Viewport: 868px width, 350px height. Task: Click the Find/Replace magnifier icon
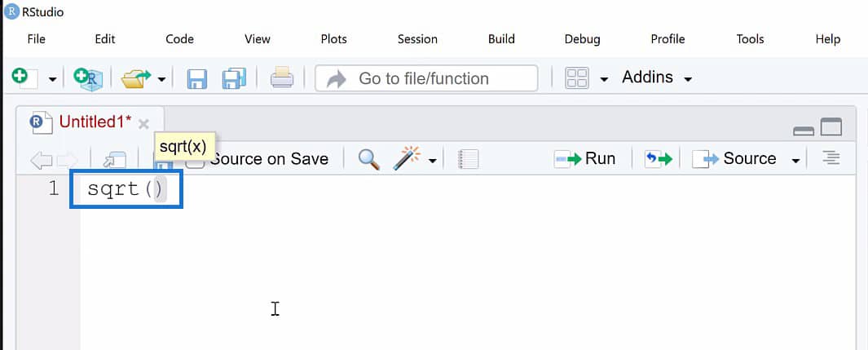click(x=368, y=159)
